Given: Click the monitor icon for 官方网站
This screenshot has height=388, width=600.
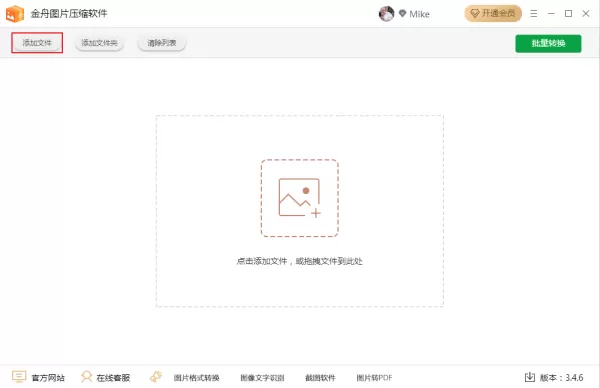Looking at the screenshot, I should tap(19, 377).
